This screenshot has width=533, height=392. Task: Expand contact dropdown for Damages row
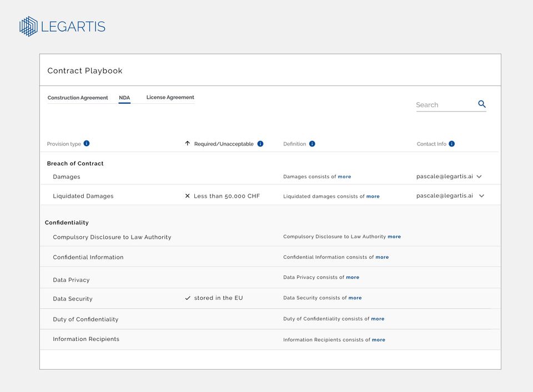tap(479, 177)
